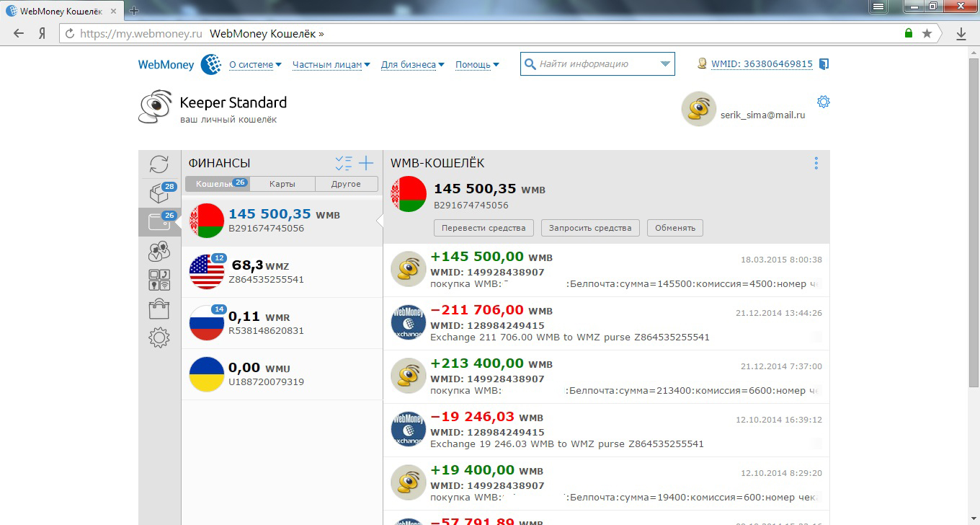Image resolution: width=980 pixels, height=525 pixels.
Task: Switch to the 'Карты' tab
Action: coord(282,184)
